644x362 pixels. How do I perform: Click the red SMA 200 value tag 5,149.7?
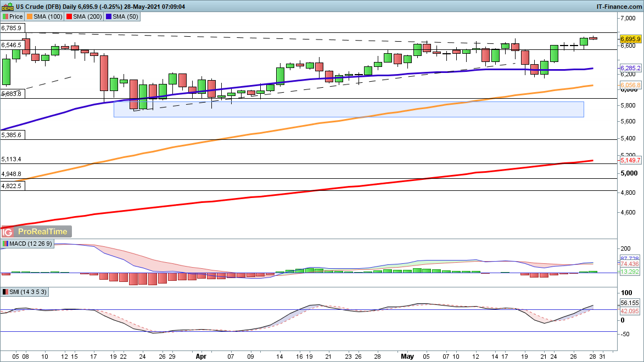[631, 160]
